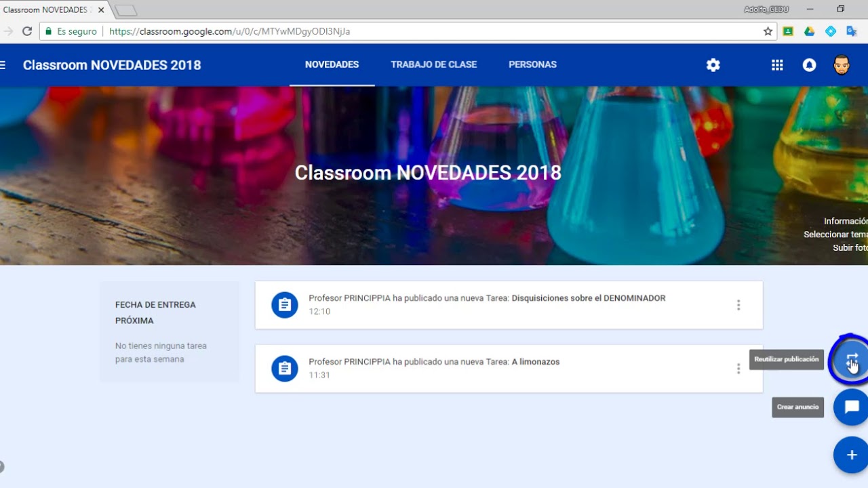
Task: Click the A limonazos assignment icon
Action: [285, 369]
